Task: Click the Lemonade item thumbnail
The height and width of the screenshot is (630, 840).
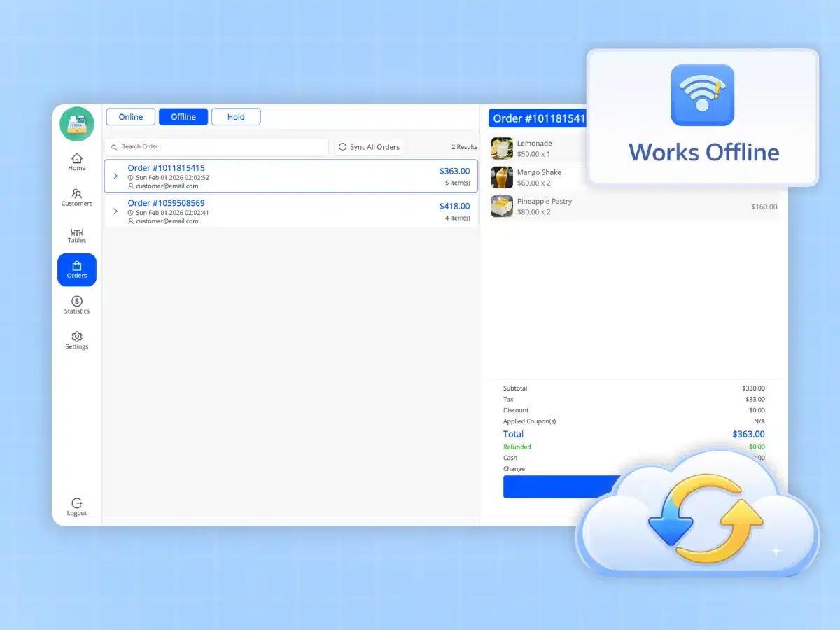Action: point(501,148)
